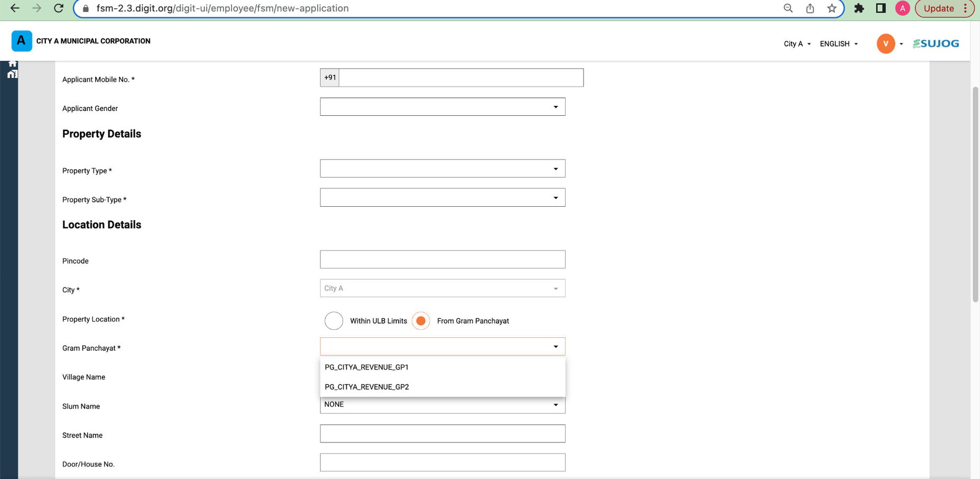Click the browser back arrow
The image size is (980, 479).
15,8
